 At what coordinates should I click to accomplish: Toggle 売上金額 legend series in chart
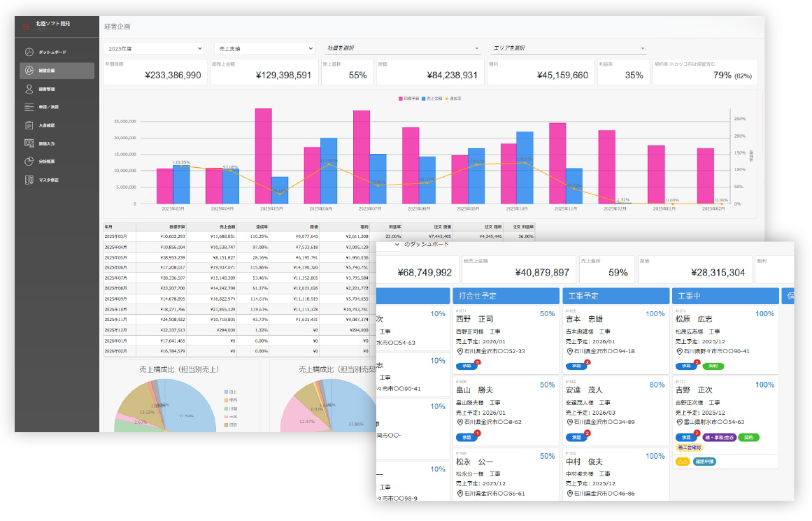436,99
